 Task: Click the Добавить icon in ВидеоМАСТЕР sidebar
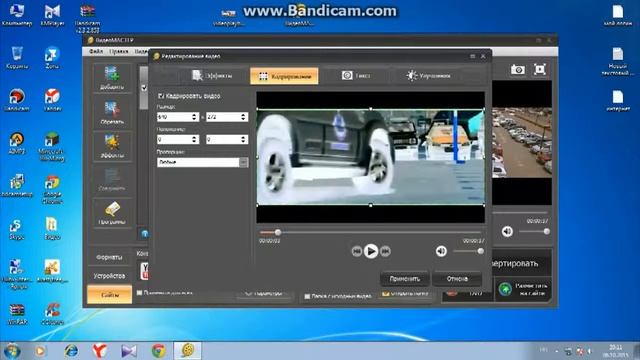(x=112, y=78)
